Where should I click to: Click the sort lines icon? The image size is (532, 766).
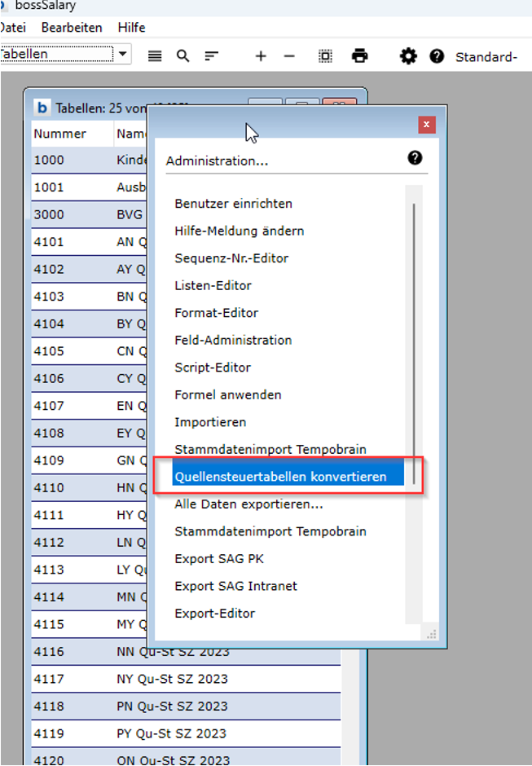coord(212,56)
